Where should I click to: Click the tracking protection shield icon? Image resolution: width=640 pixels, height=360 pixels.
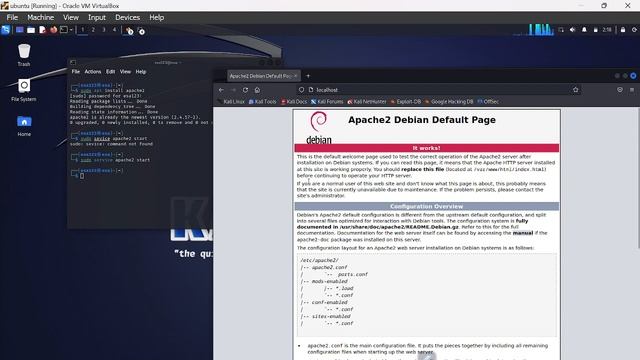[x=301, y=90]
